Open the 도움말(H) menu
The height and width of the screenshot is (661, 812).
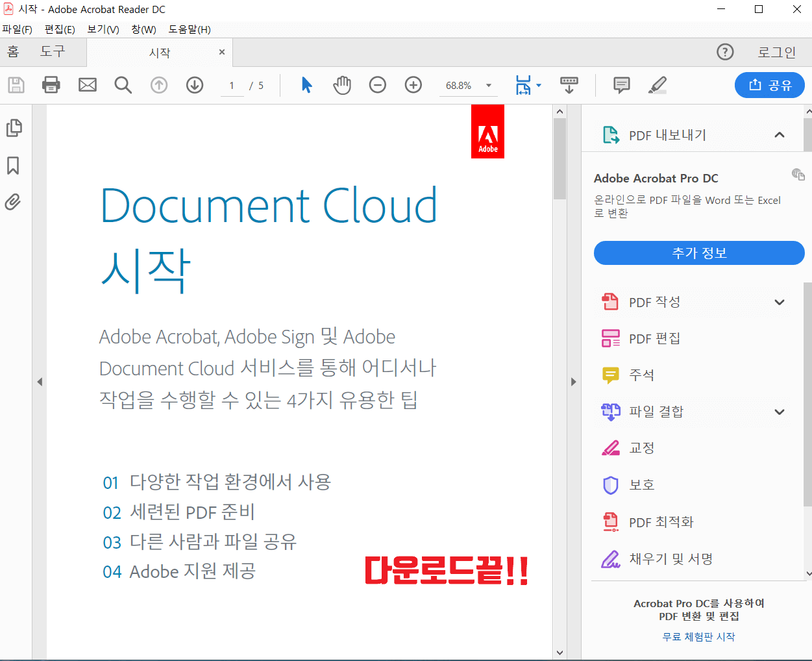click(x=190, y=29)
